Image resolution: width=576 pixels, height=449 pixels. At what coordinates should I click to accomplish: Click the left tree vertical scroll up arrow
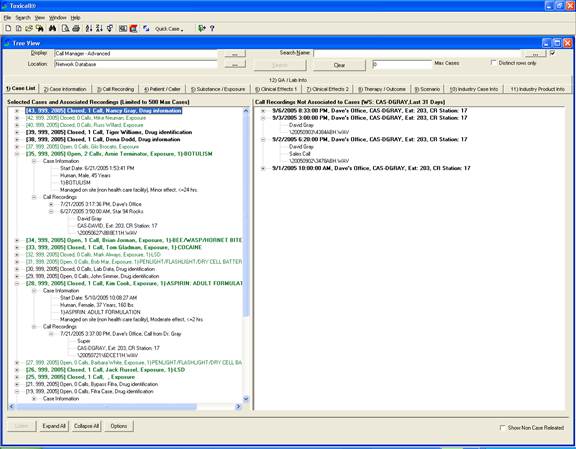246,111
